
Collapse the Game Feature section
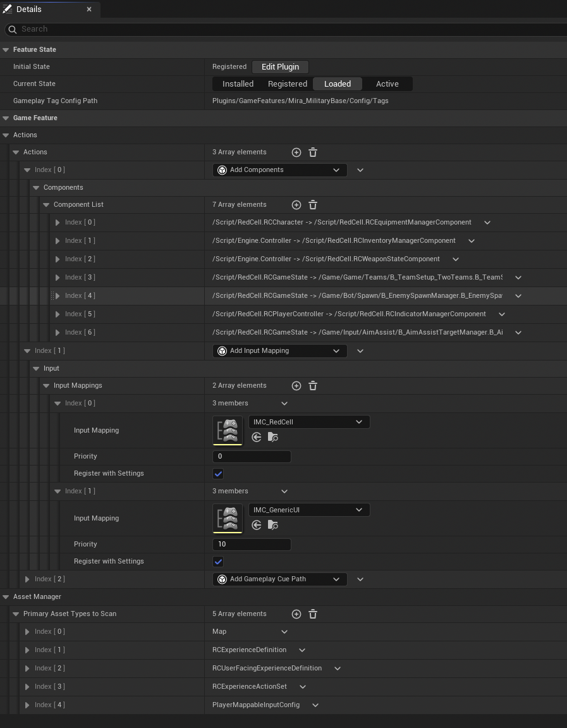(x=6, y=118)
